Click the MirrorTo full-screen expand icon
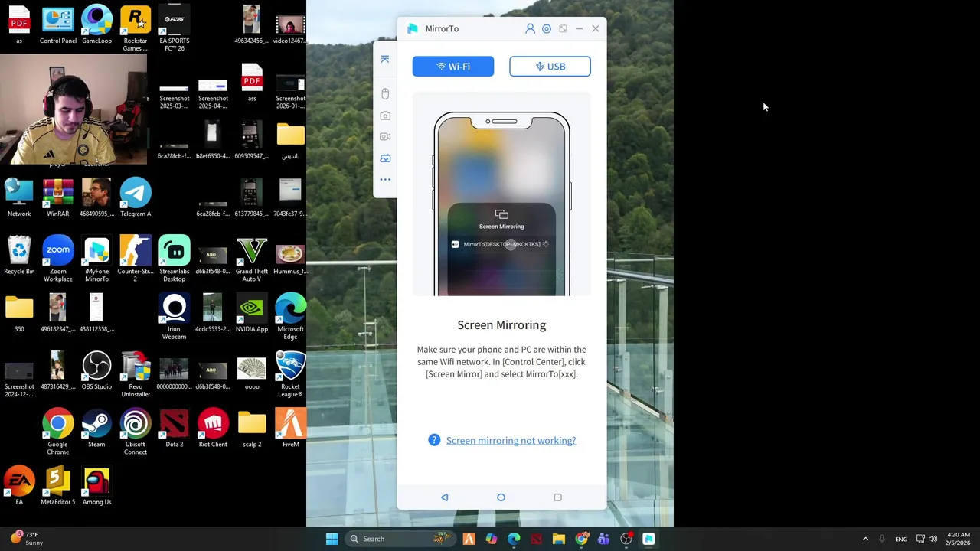The height and width of the screenshot is (551, 980). (x=563, y=28)
